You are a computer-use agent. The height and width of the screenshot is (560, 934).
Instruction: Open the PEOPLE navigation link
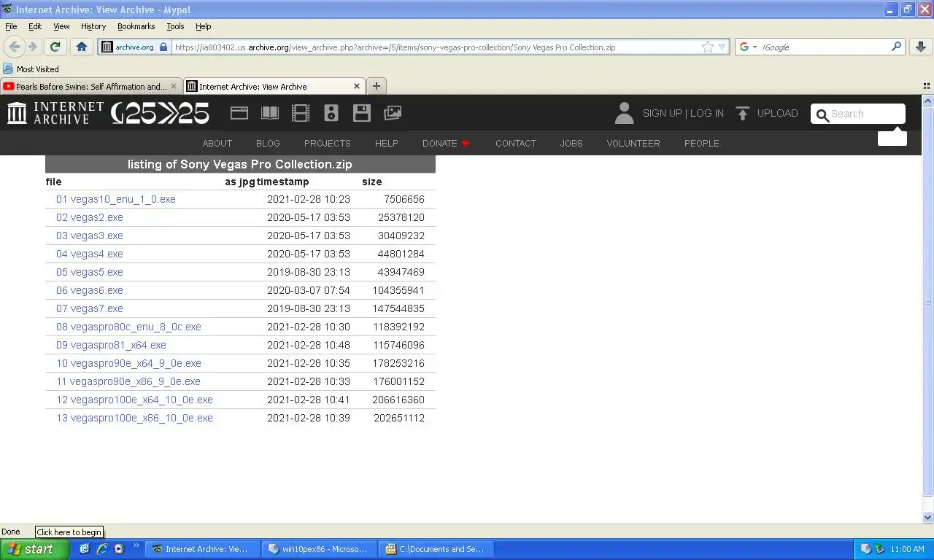[x=701, y=143]
